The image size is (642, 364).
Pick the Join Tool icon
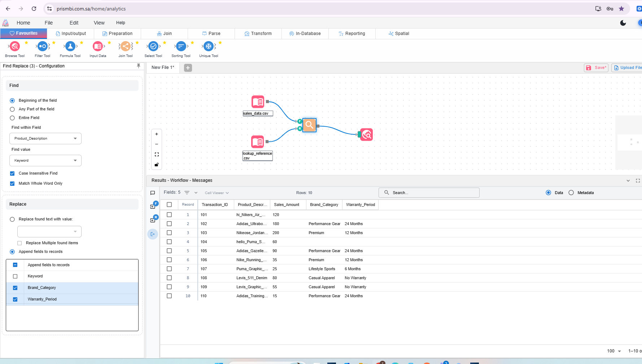pos(126,47)
